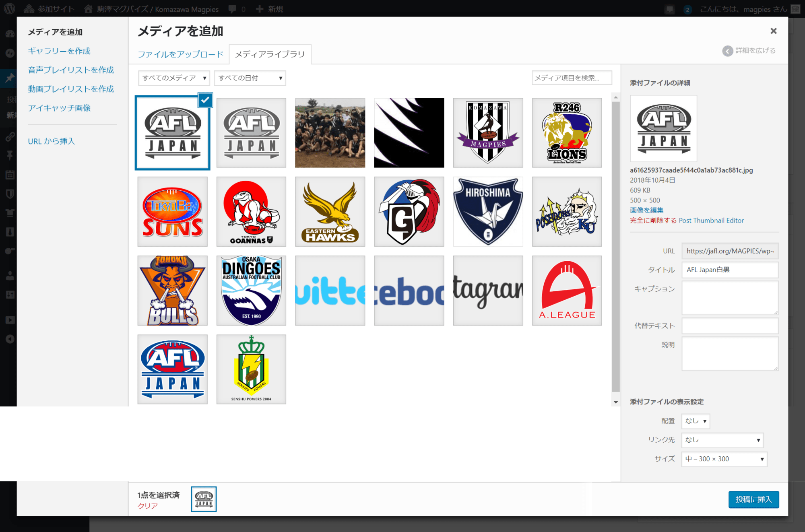Click the キャプション text area
Viewport: 805px width, 532px height.
tap(730, 298)
